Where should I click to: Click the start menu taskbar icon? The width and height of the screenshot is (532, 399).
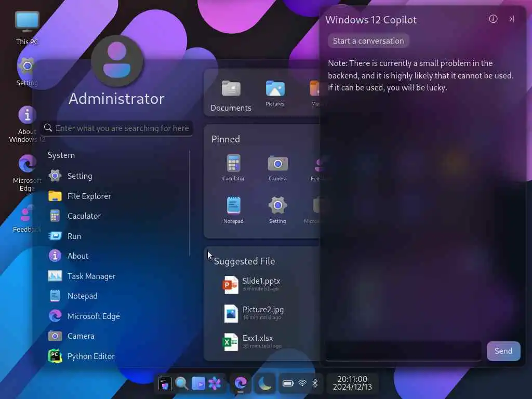point(165,383)
